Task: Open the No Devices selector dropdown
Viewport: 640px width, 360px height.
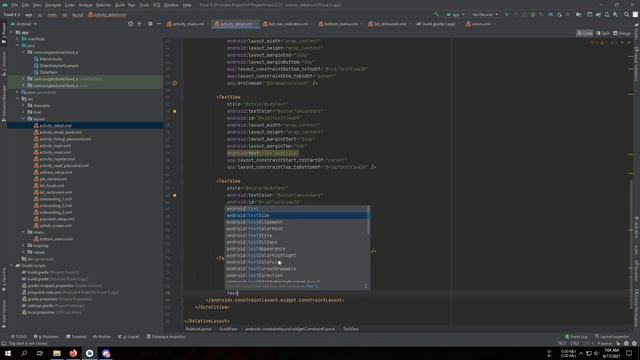Action: (x=485, y=15)
